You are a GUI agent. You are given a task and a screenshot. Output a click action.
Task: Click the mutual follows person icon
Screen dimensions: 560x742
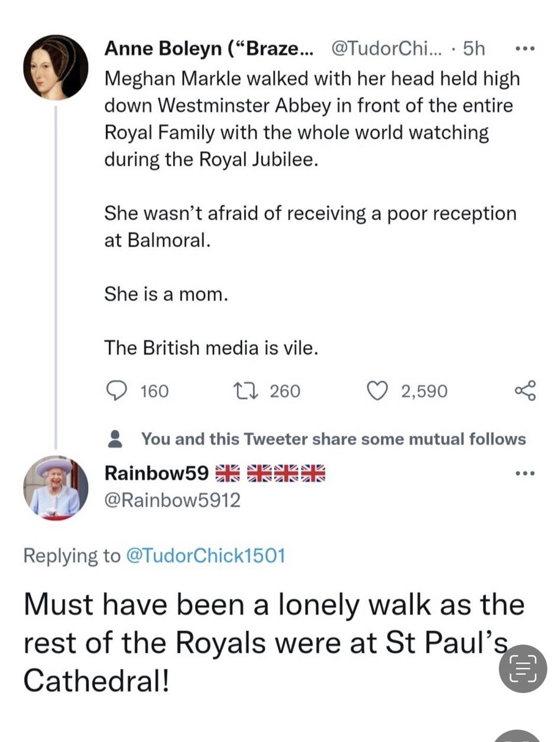(115, 439)
